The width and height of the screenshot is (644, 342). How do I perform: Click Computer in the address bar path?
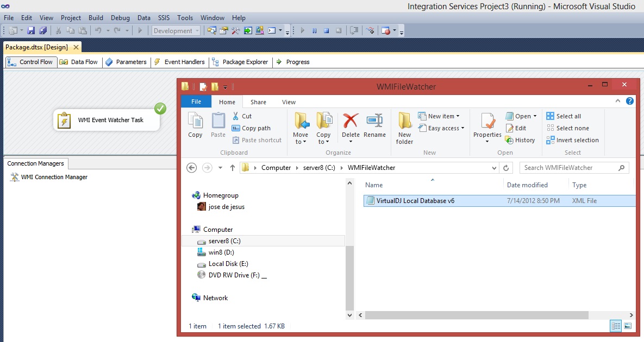click(276, 168)
